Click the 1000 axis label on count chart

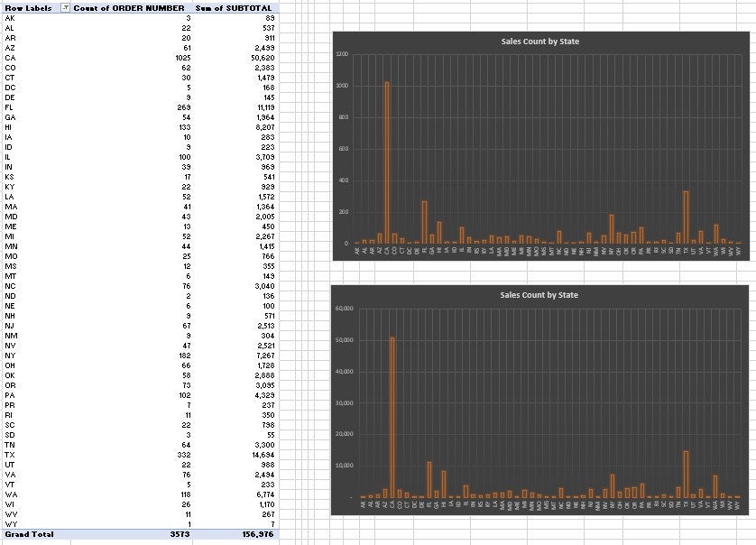(x=342, y=86)
